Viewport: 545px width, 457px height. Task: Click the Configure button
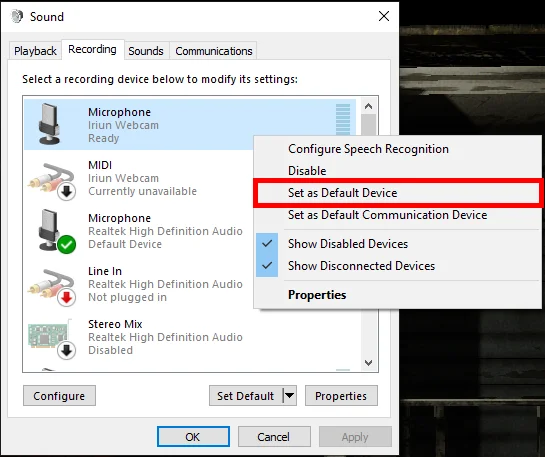pos(59,395)
